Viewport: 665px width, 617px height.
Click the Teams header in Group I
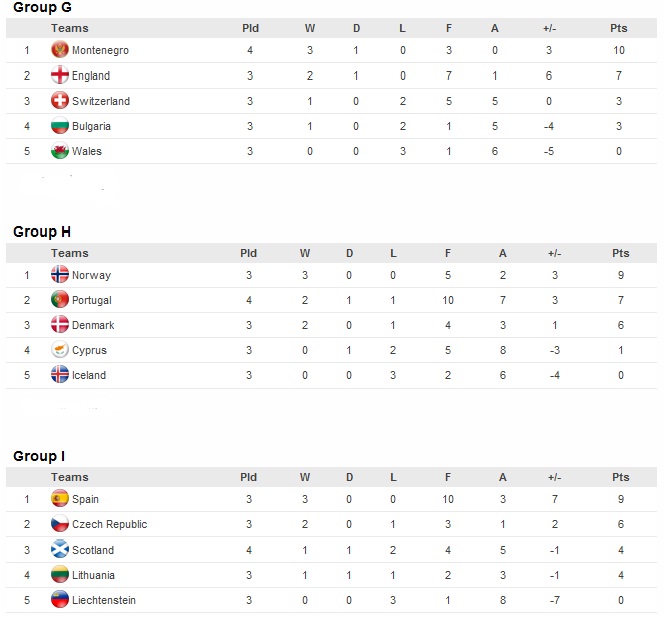coord(70,477)
